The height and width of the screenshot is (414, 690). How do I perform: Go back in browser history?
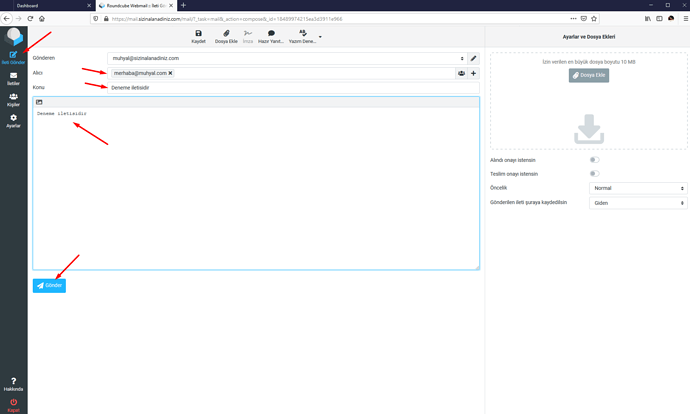click(7, 18)
